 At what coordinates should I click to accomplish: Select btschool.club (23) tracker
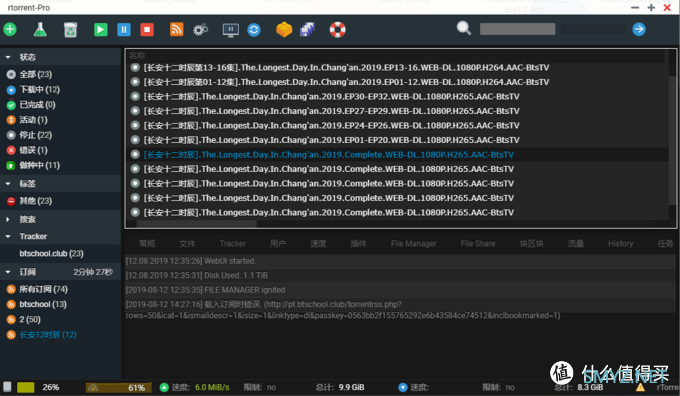[x=51, y=253]
